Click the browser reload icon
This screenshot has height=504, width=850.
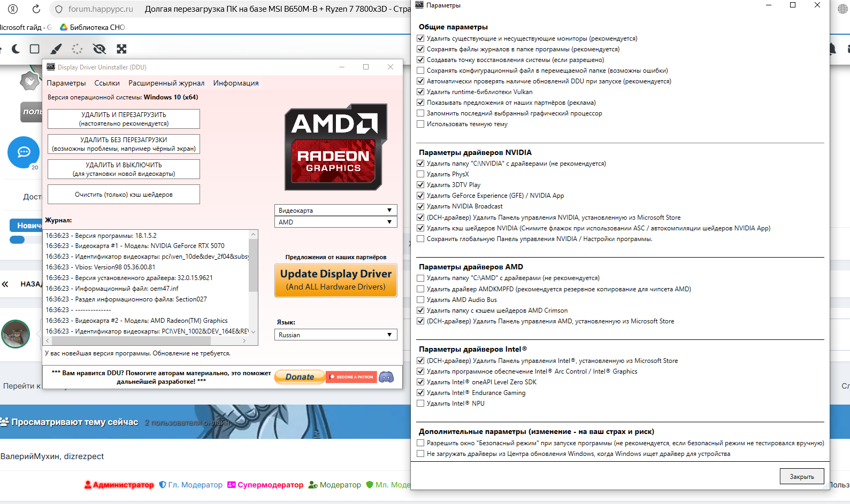pyautogui.click(x=36, y=9)
